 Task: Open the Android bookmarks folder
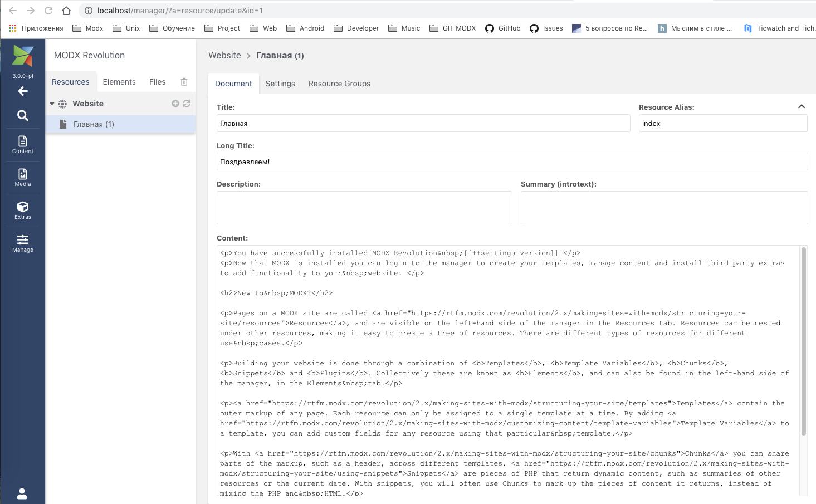[x=305, y=28]
